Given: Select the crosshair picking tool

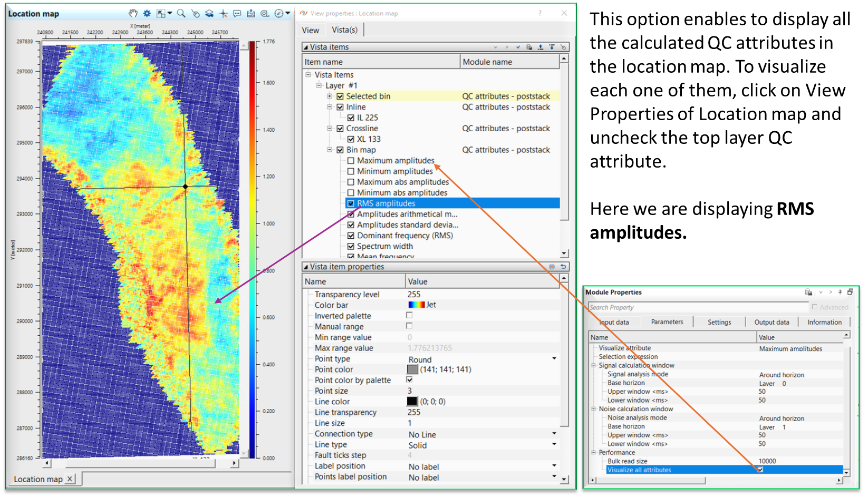Looking at the screenshot, I should click(224, 13).
